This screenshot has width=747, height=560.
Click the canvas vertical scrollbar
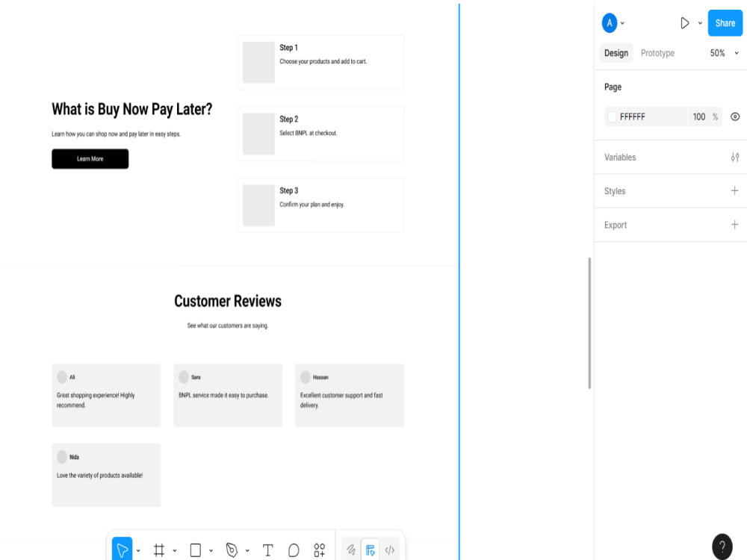pyautogui.click(x=589, y=323)
